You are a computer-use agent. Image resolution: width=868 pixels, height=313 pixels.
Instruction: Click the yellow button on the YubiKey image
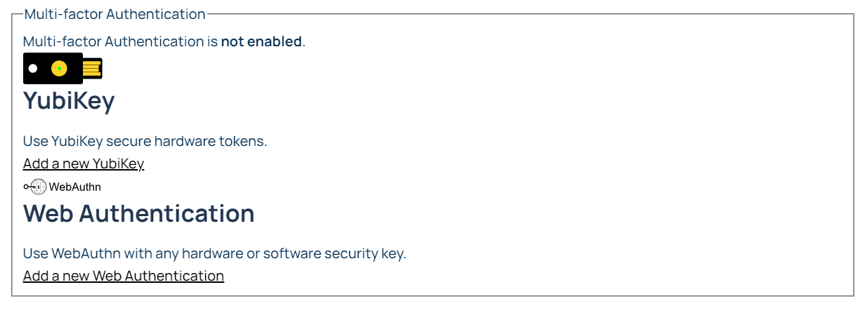point(59,69)
